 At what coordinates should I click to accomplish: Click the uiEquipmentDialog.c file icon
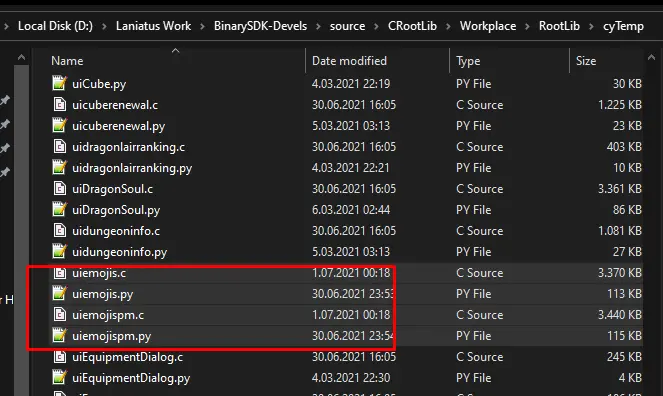pos(59,357)
